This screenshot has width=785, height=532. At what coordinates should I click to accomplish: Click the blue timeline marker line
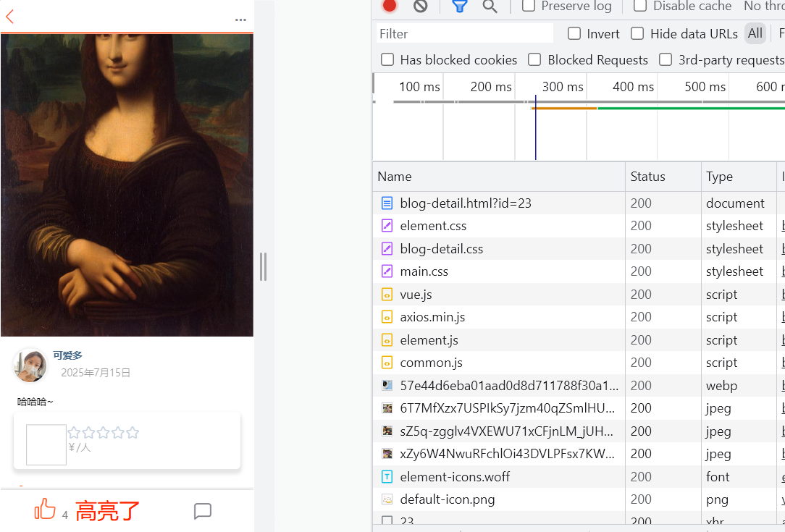pyautogui.click(x=536, y=127)
